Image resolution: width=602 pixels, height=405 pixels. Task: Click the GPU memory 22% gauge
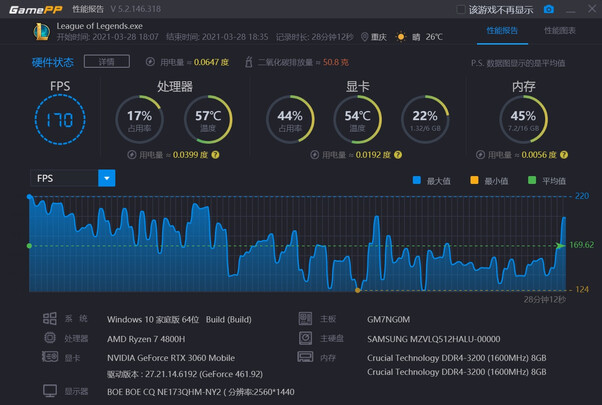pos(425,119)
